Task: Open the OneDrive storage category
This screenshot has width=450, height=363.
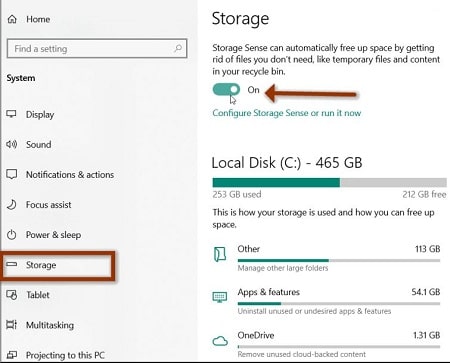Action: [x=326, y=345]
